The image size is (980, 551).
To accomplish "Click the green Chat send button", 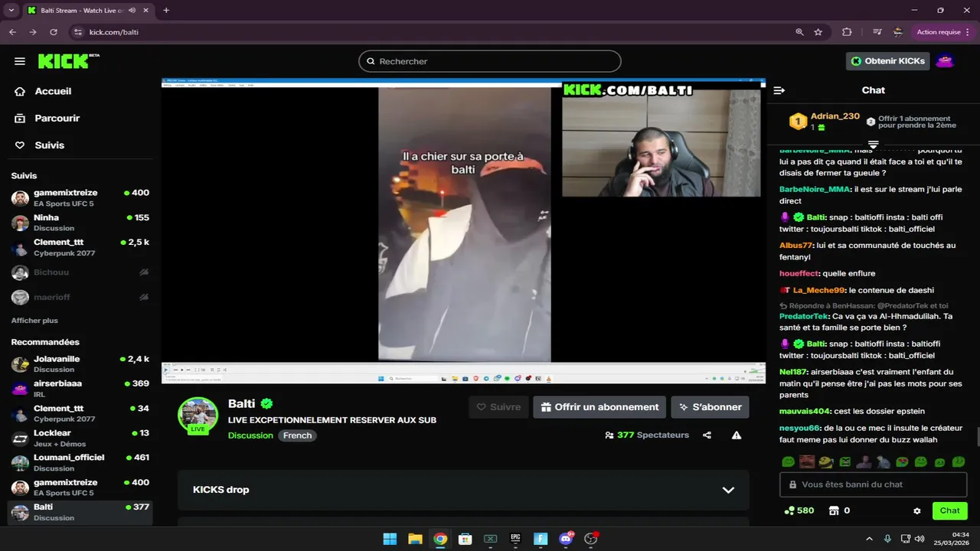I will [x=950, y=510].
